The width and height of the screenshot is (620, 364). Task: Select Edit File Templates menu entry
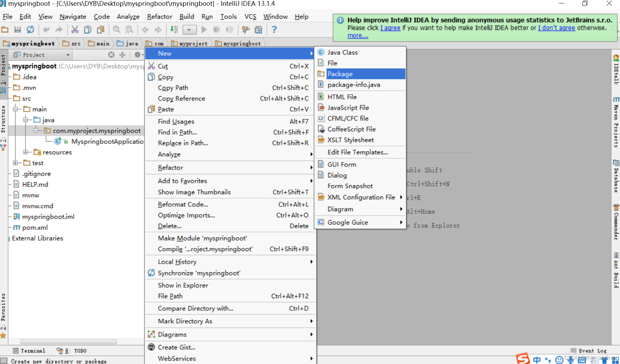point(360,152)
